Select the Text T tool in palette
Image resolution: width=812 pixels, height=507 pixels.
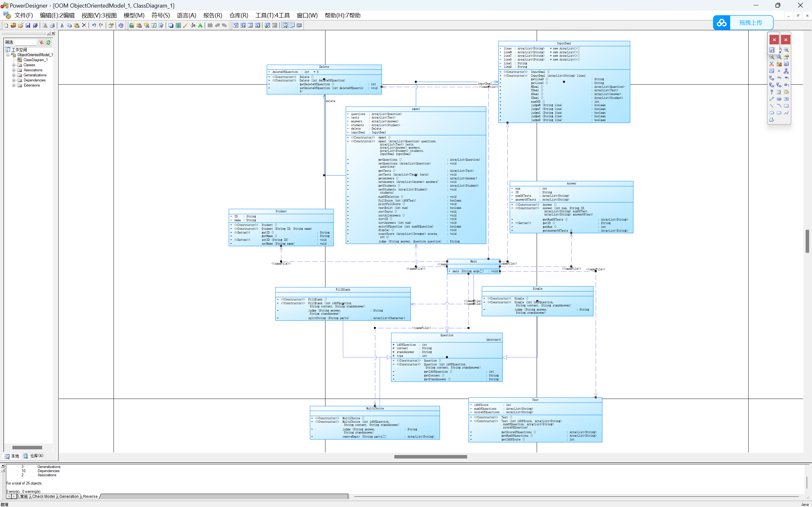[x=786, y=99]
